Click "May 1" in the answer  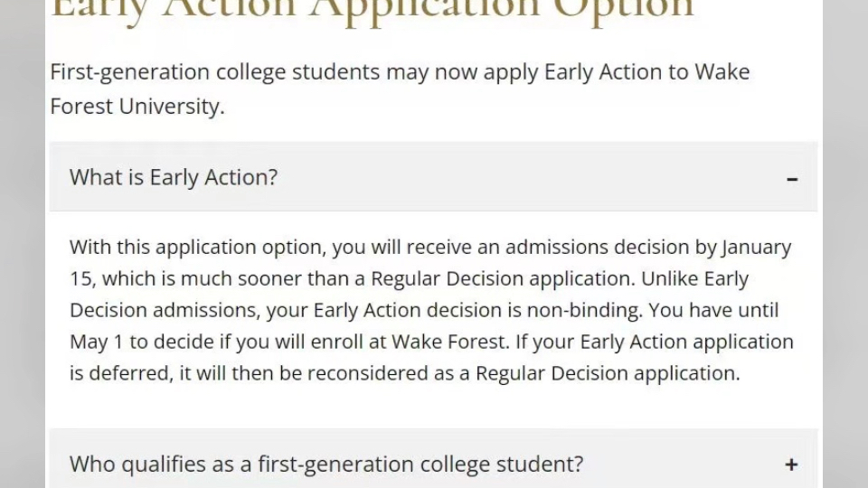pyautogui.click(x=97, y=343)
